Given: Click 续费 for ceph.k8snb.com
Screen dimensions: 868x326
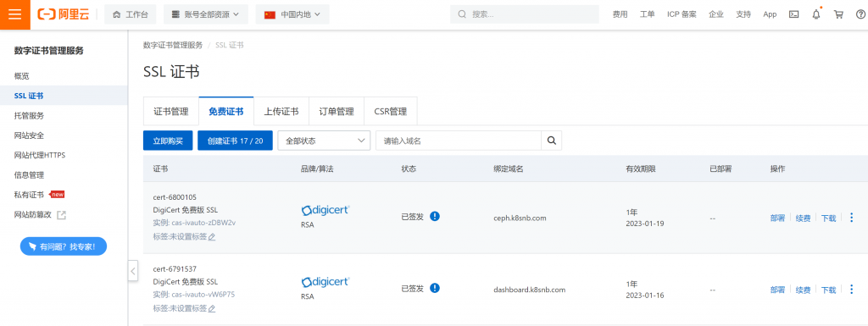Looking at the screenshot, I should point(804,218).
